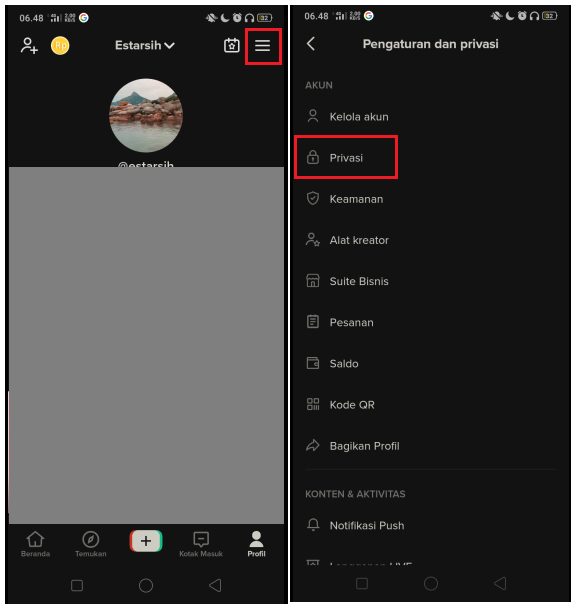578x610 pixels.
Task: Expand the Estarsih account switcher
Action: 145,46
